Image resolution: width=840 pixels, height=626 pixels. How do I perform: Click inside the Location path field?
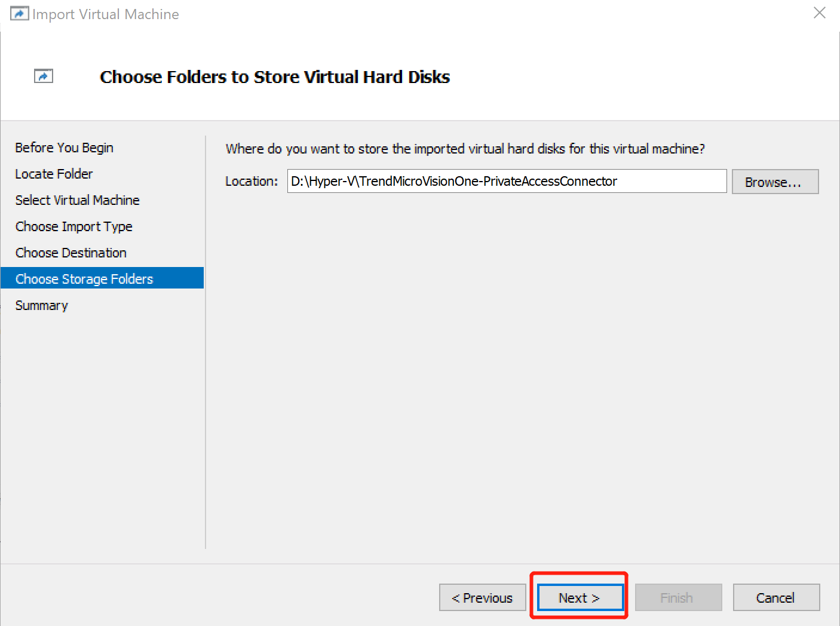tap(506, 181)
